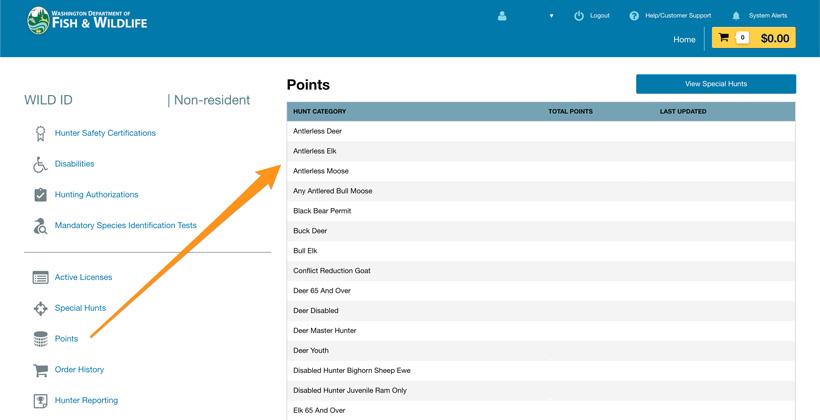Image resolution: width=820 pixels, height=420 pixels.
Task: Open the shopping cart in header
Action: (x=753, y=38)
